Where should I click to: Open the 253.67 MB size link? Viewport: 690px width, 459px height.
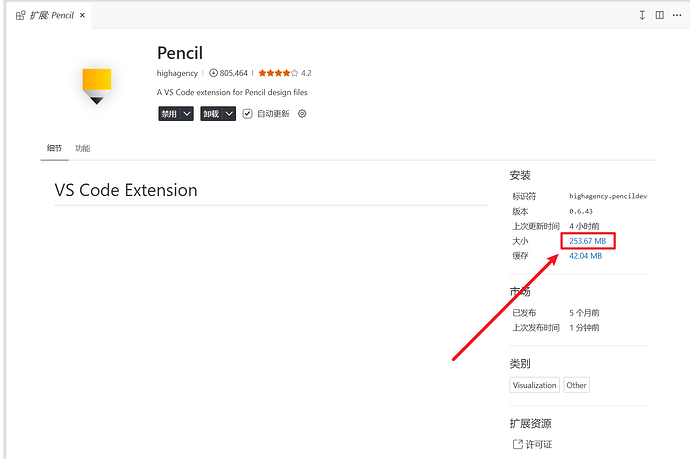(x=587, y=241)
